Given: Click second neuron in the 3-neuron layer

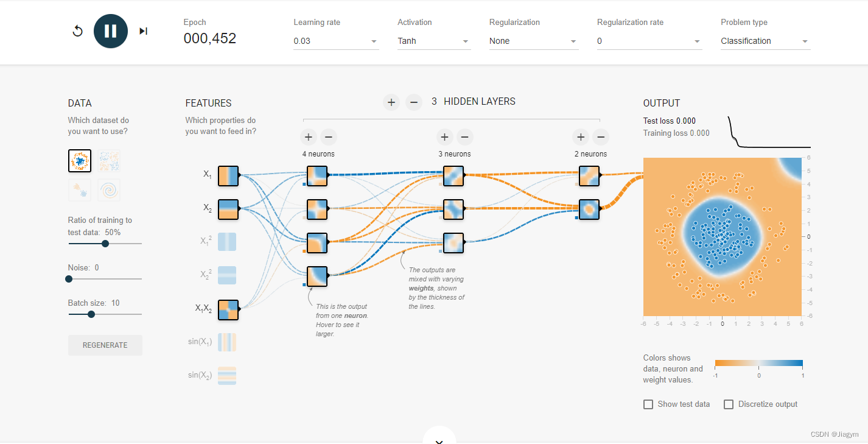Looking at the screenshot, I should pyautogui.click(x=453, y=210).
